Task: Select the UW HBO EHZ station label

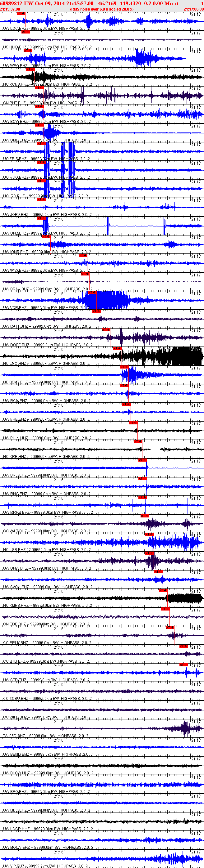Action: click(46, 810)
